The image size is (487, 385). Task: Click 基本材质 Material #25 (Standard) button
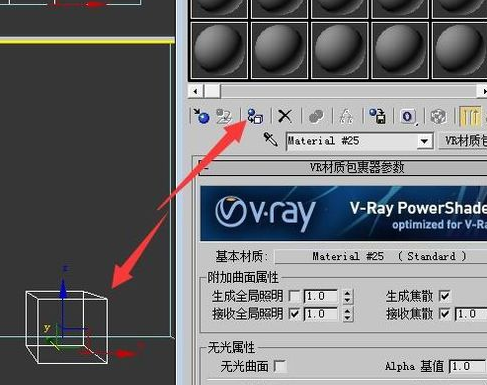point(381,256)
